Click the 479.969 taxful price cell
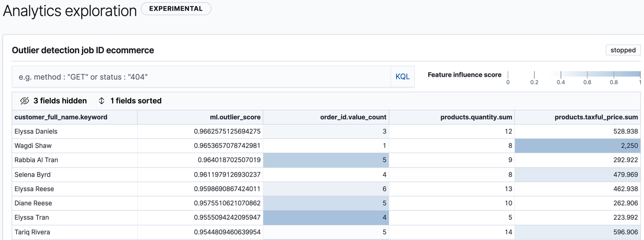This screenshot has height=240, width=644. [578, 175]
